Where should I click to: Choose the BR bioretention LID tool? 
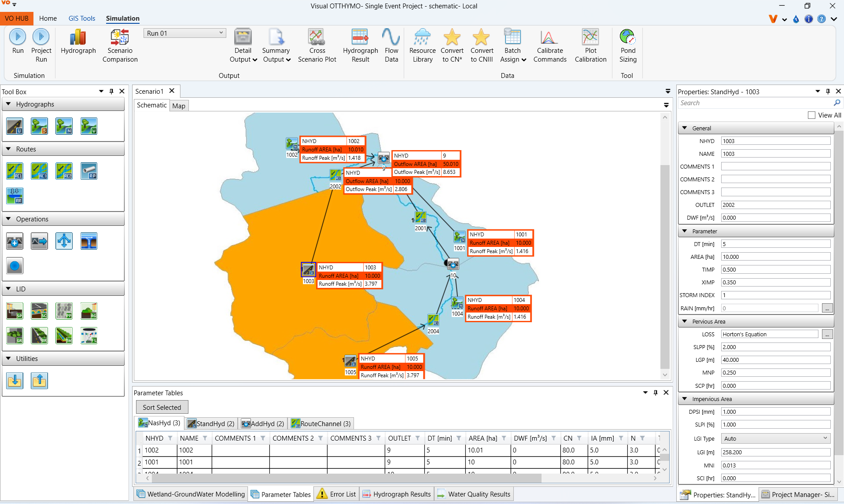click(x=39, y=336)
